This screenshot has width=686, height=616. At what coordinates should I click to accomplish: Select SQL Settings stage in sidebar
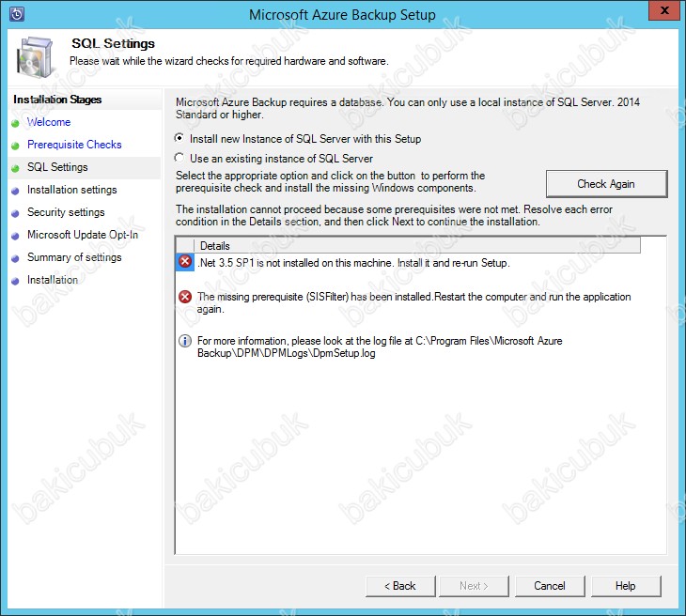click(x=57, y=167)
